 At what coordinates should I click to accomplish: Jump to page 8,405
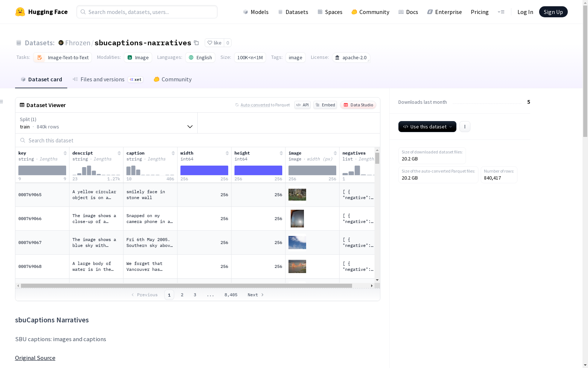[x=231, y=295]
